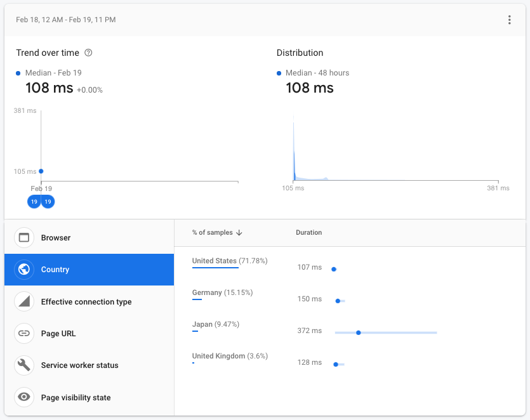Screen dimensions: 530x420
Task: Expand the Duration column header
Action: coord(309,232)
